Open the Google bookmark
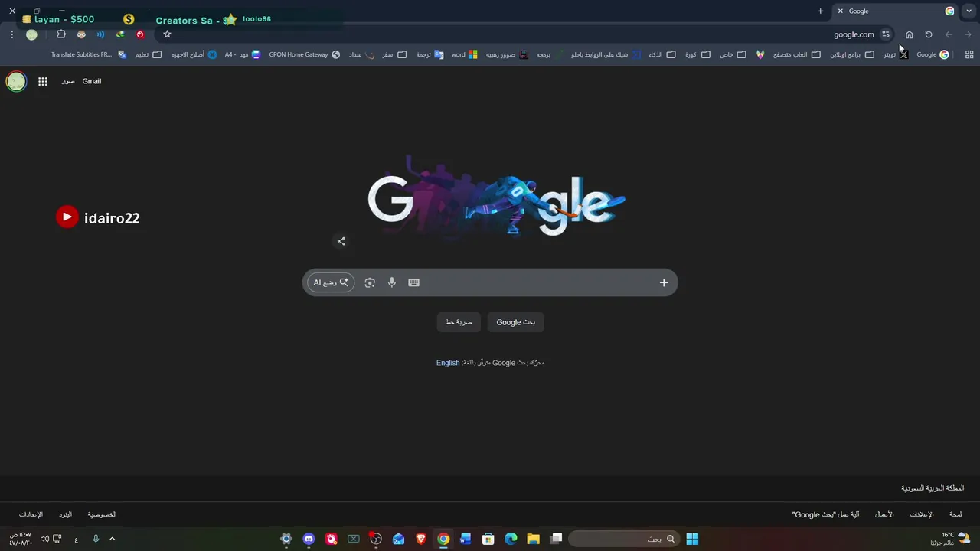 point(933,54)
